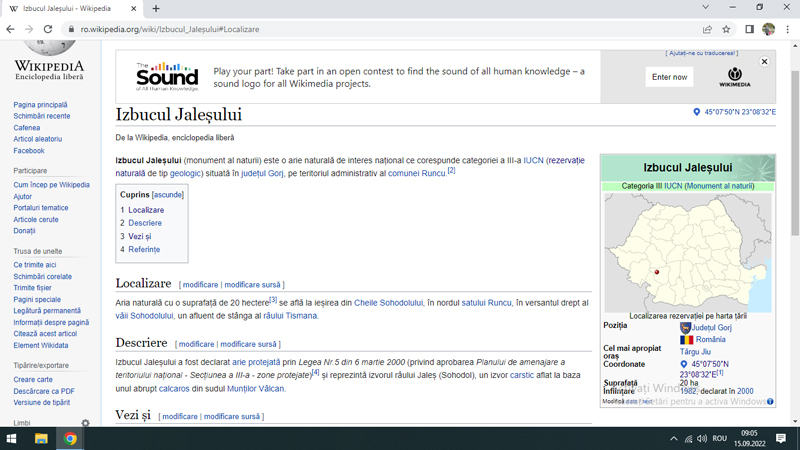The image size is (800, 450).
Task: Click the Romania location map thumbnail
Action: pyautogui.click(x=688, y=252)
